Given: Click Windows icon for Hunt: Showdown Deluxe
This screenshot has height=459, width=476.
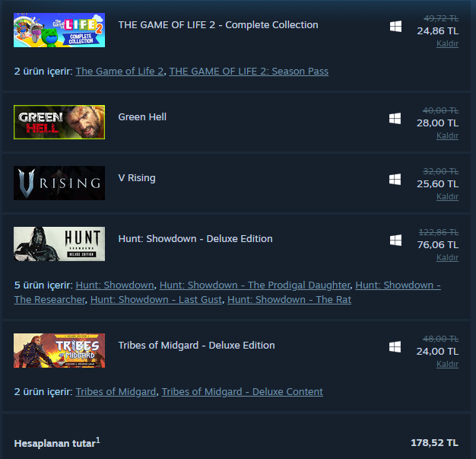Looking at the screenshot, I should click(x=395, y=240).
